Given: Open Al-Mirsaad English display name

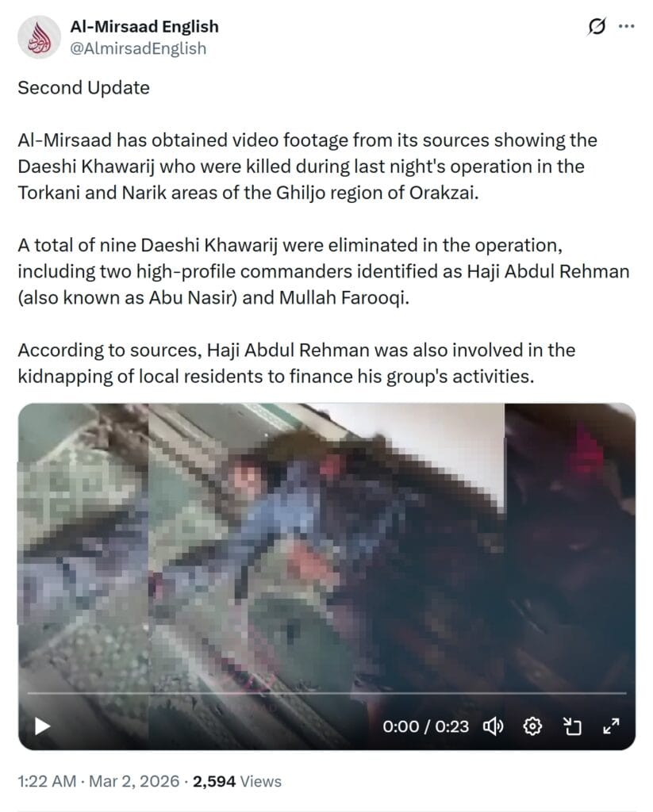Looking at the screenshot, I should (x=144, y=26).
